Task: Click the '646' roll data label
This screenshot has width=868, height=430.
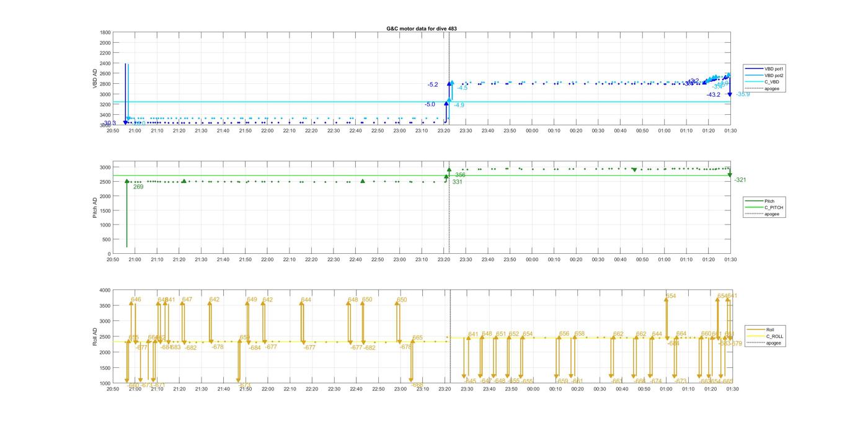Action: coord(136,300)
